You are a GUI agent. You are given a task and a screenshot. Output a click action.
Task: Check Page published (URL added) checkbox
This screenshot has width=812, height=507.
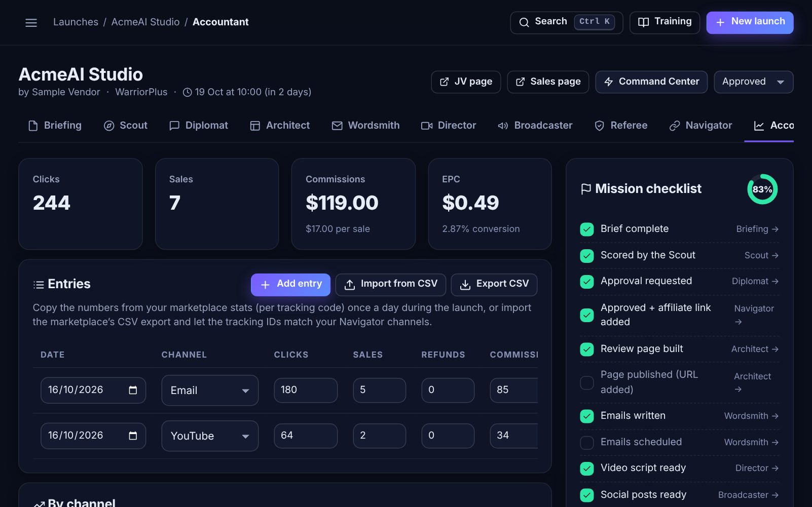click(587, 383)
